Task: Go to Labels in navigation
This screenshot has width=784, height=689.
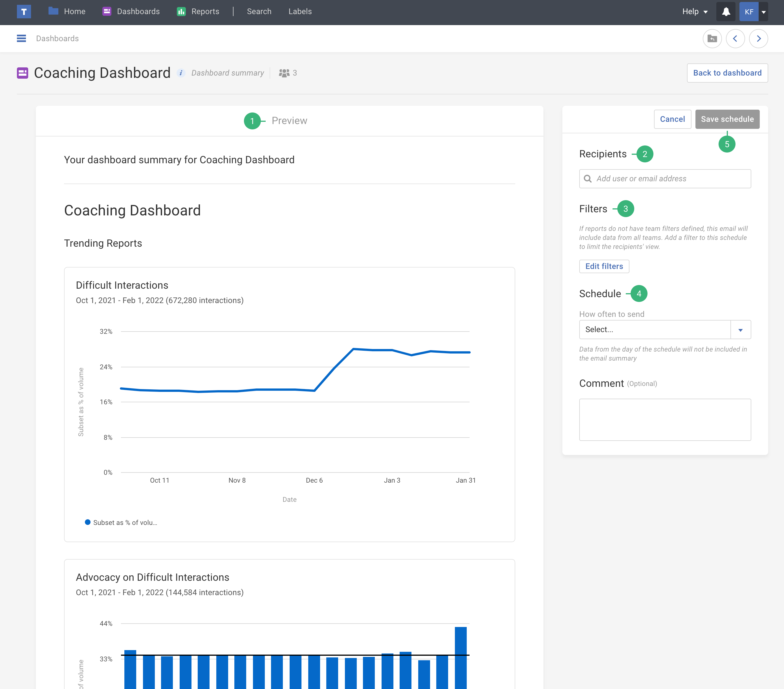Action: [300, 12]
